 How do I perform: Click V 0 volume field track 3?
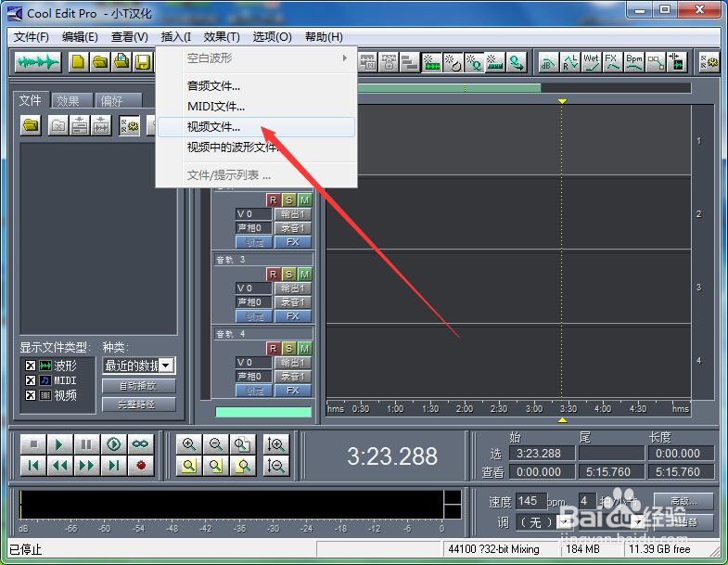tap(253, 289)
